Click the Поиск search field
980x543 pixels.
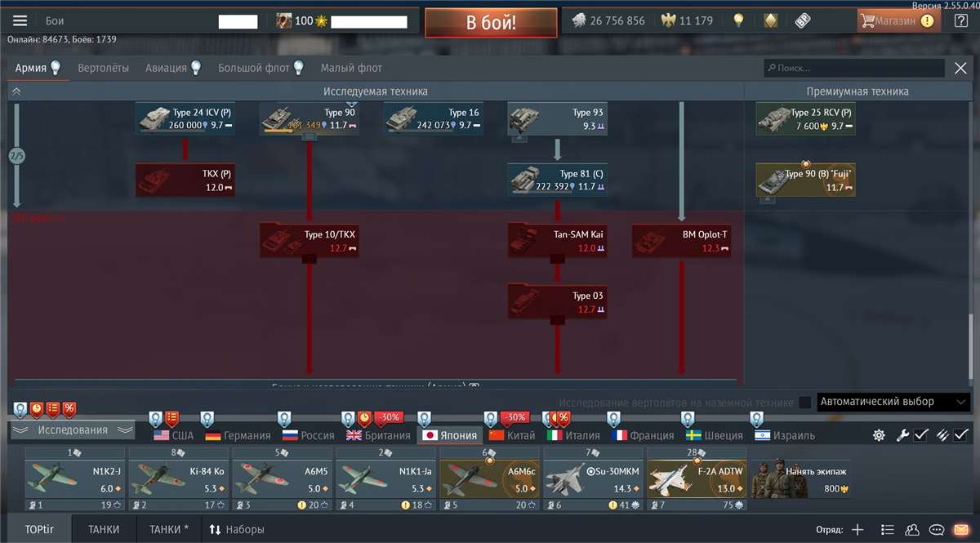click(x=854, y=69)
